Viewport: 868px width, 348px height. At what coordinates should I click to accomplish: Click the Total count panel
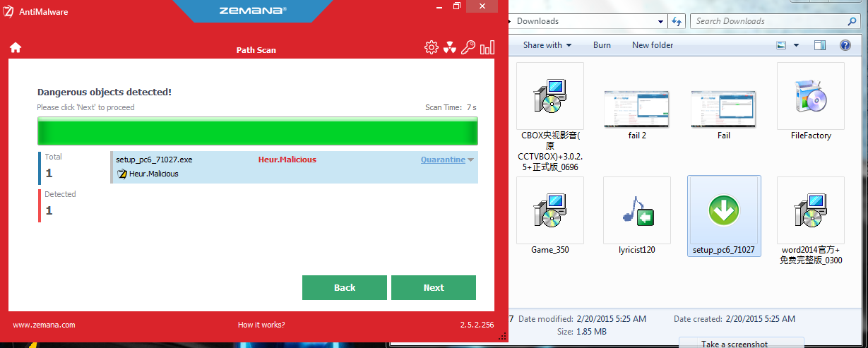71,167
